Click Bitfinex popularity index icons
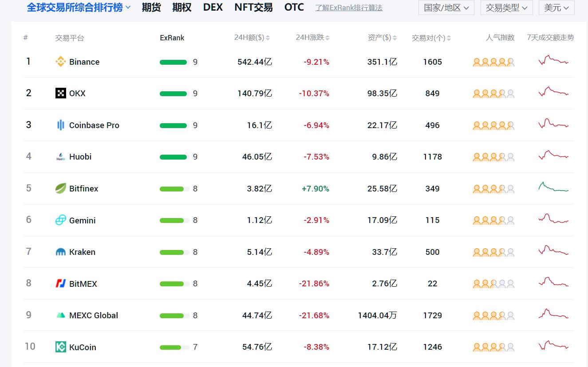Viewport: 588px width, 367px height. click(493, 189)
